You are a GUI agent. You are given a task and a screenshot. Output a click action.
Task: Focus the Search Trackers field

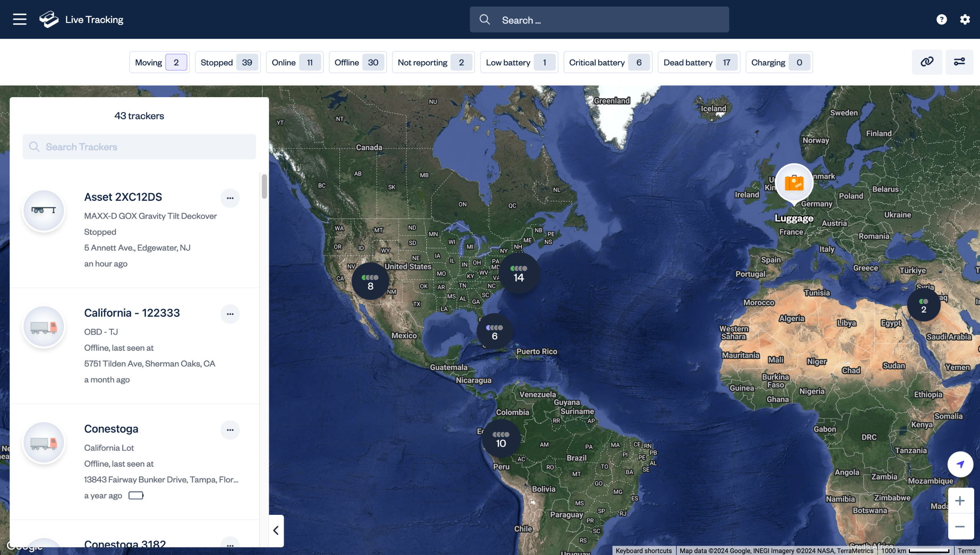(x=139, y=147)
